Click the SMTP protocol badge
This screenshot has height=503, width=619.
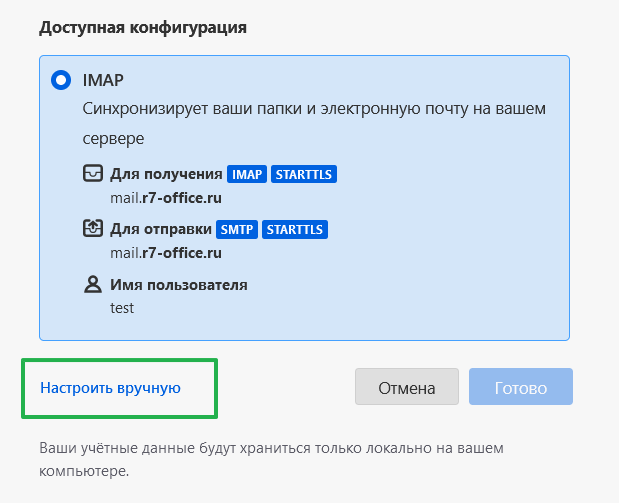237,229
